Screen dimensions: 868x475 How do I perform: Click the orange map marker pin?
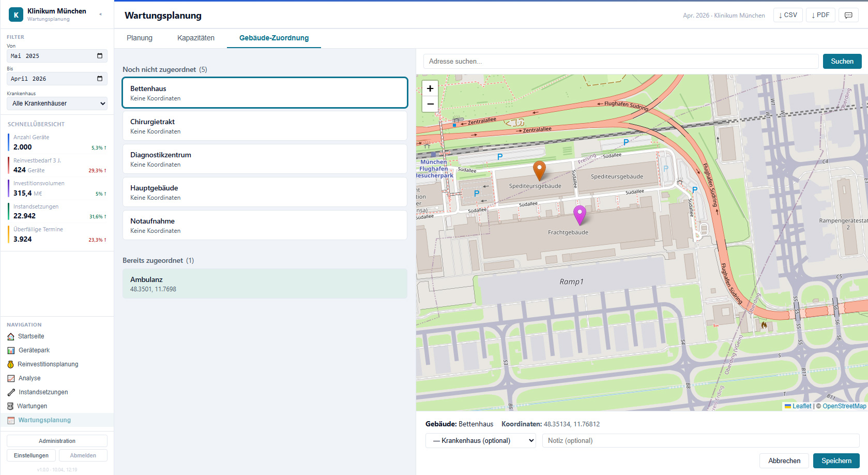[539, 170]
